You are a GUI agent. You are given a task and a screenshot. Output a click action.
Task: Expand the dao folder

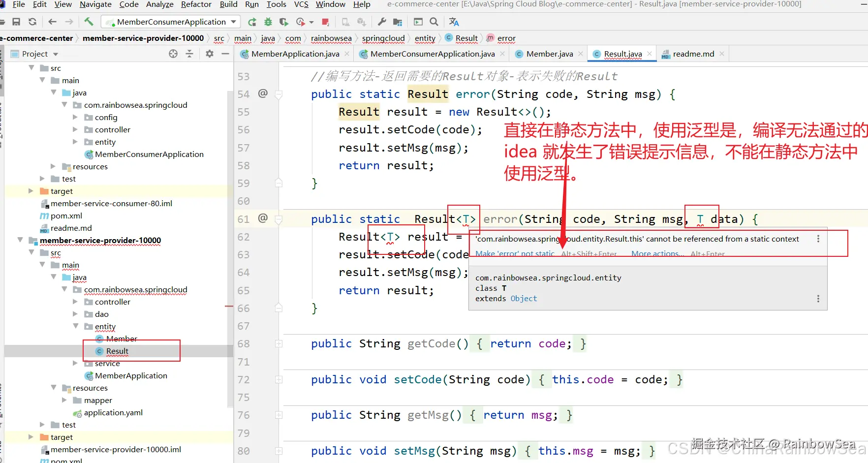tap(75, 314)
